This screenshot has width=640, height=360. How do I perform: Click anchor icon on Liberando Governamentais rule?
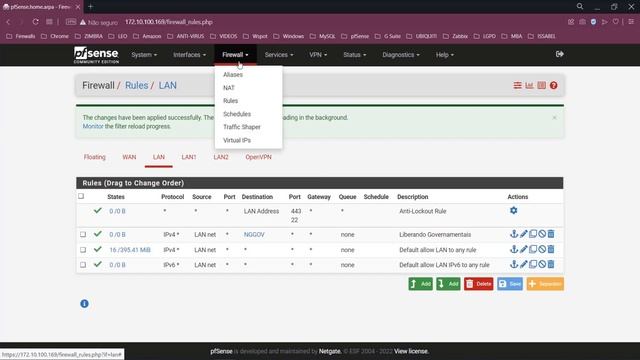coord(514,234)
